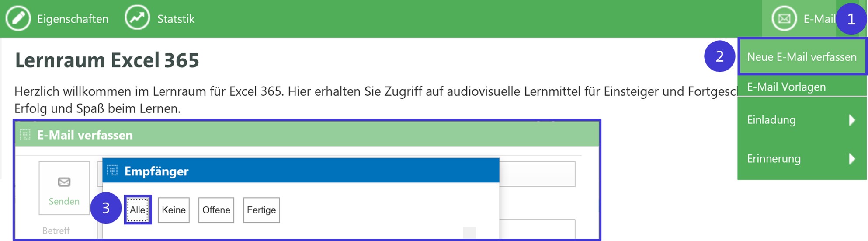
Task: Click the E-Mail verfassen window title icon
Action: (x=25, y=134)
